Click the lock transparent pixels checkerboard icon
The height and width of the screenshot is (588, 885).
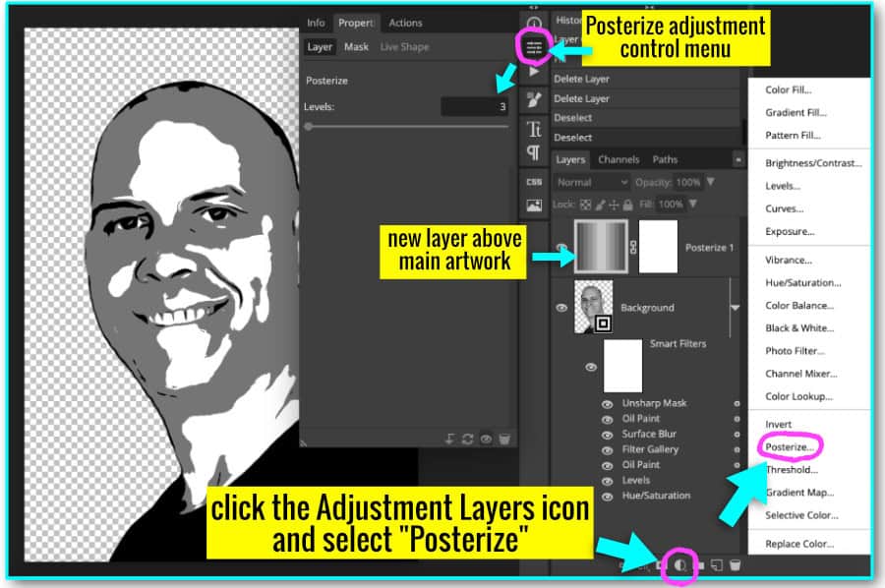(586, 205)
